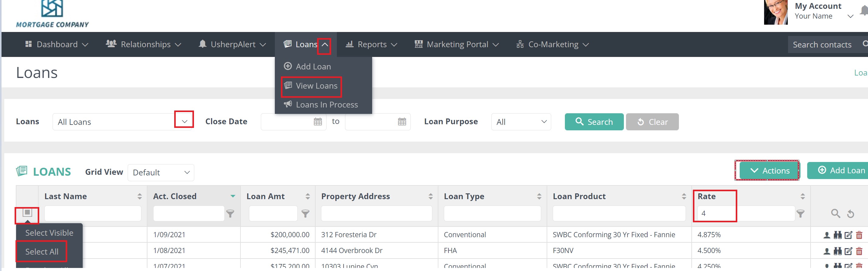The width and height of the screenshot is (868, 271).
Task: Click the binoculars icon on the 4.875% loan row
Action: 837,235
